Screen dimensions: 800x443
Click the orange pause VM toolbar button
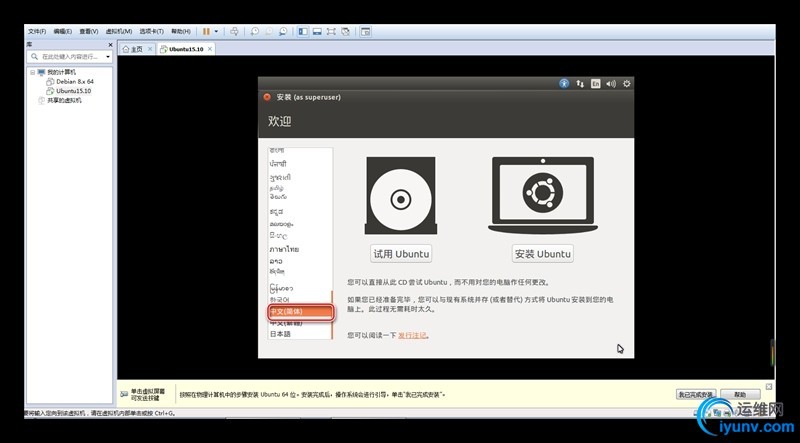(206, 32)
